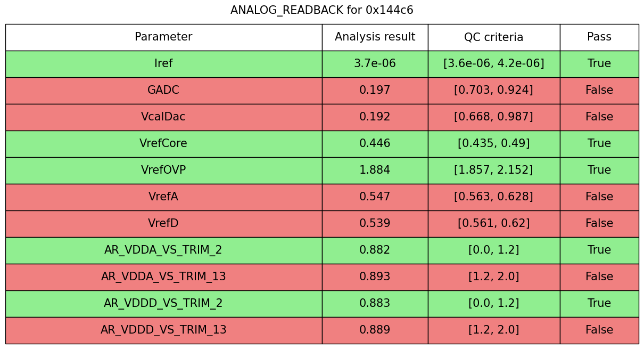Click the Analysis result column header

coord(375,37)
